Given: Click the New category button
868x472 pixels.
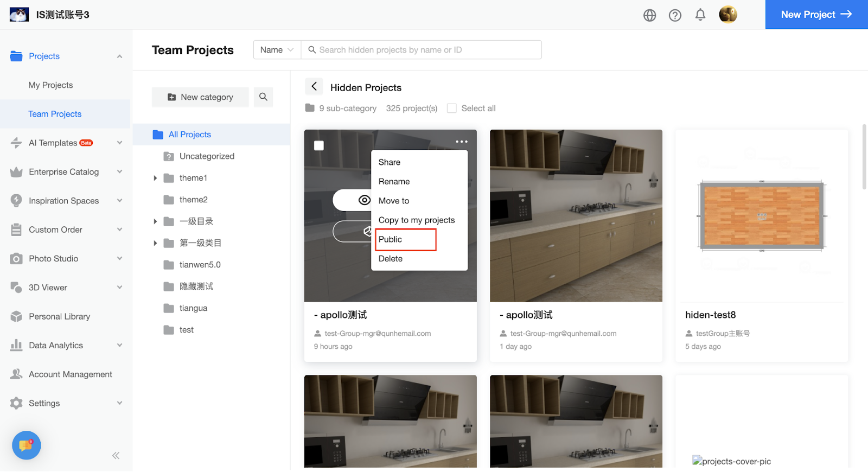Looking at the screenshot, I should [200, 97].
